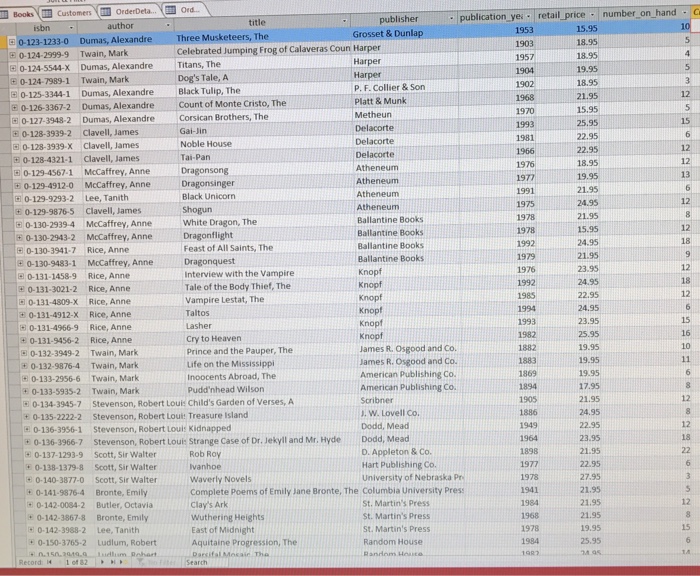Select the 'Butler, Octavia' author cell
This screenshot has height=576, width=700.
tap(141, 505)
